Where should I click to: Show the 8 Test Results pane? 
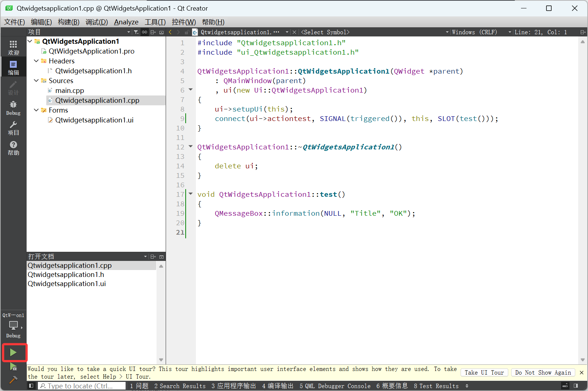(436, 386)
